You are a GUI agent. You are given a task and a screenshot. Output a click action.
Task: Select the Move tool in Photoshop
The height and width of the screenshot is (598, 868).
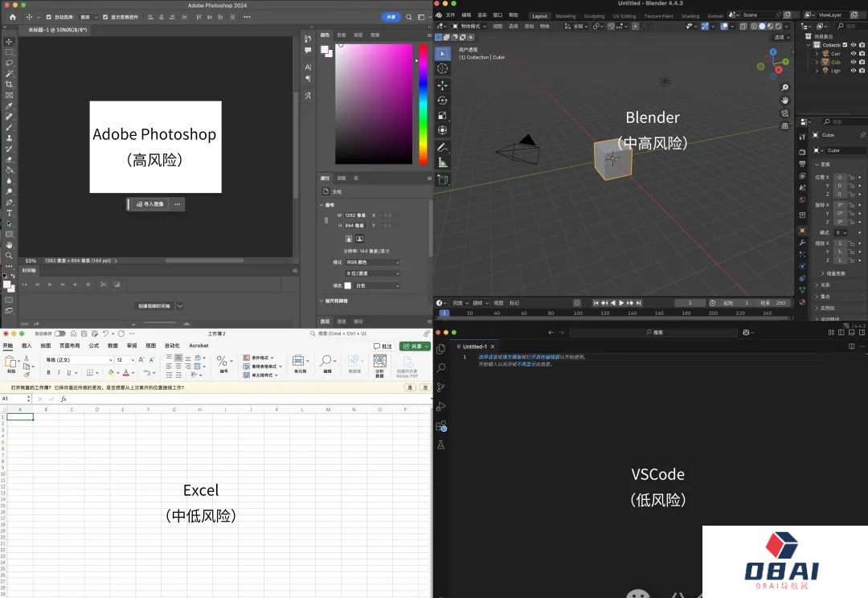click(x=9, y=42)
